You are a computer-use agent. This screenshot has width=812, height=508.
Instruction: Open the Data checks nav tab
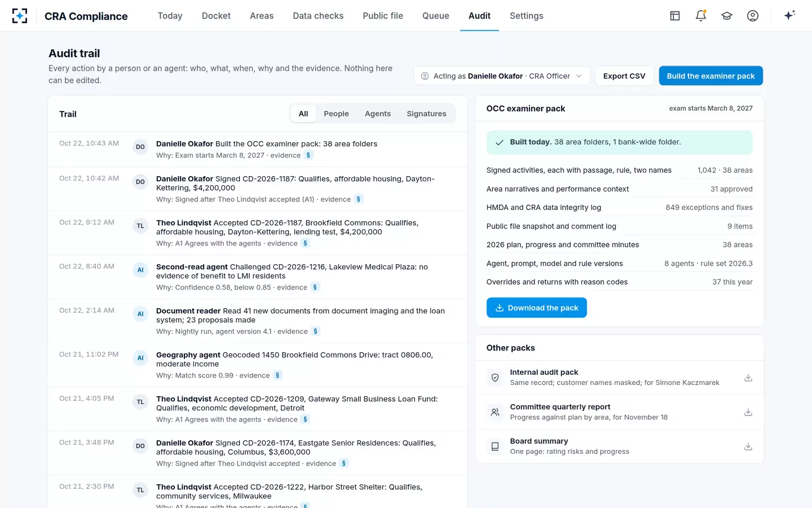[x=318, y=16]
